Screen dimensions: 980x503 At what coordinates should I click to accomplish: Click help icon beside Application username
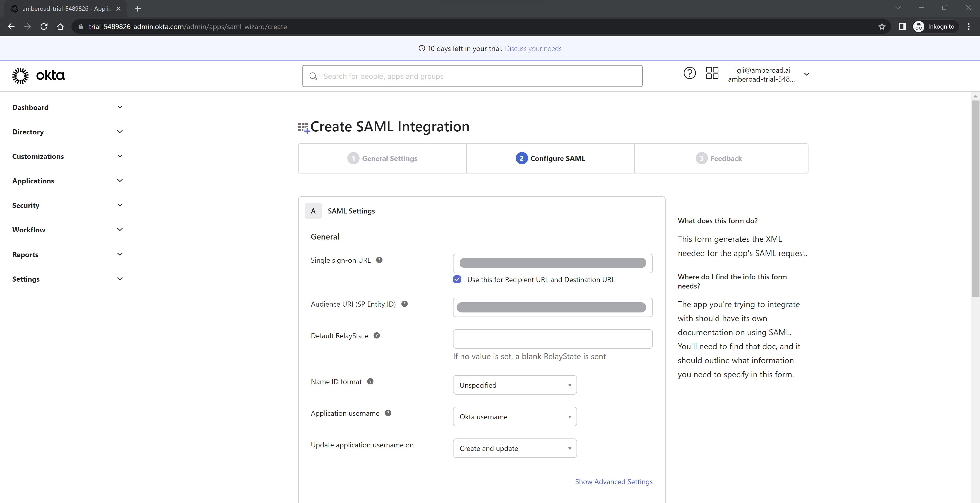click(388, 413)
